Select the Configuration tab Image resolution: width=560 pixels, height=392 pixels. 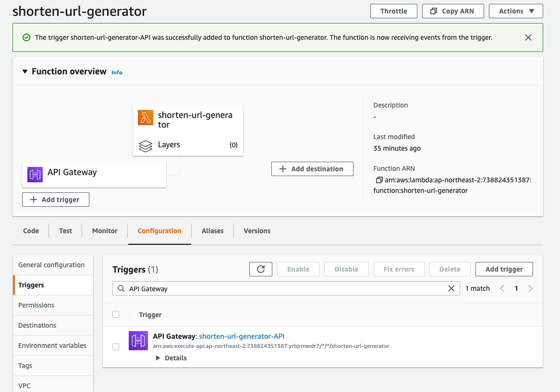[159, 231]
